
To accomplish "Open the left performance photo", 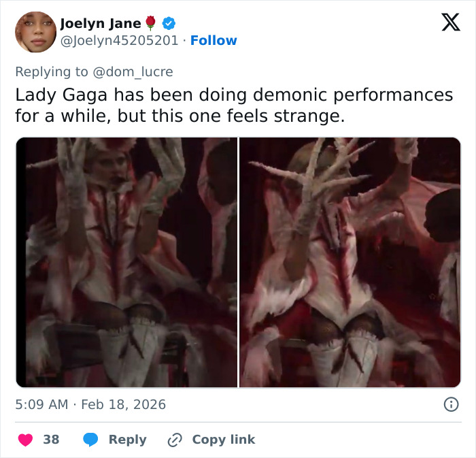I will [x=126, y=262].
